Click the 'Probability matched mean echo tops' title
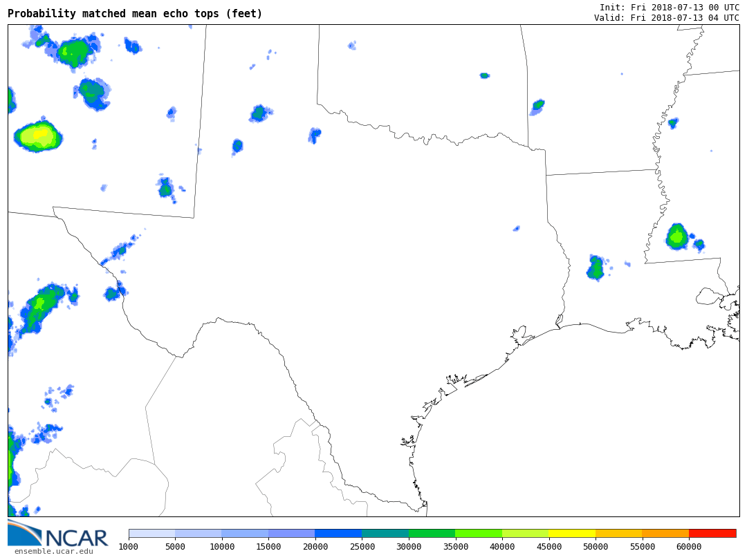Image resolution: width=747 pixels, height=560 pixels. click(x=135, y=14)
